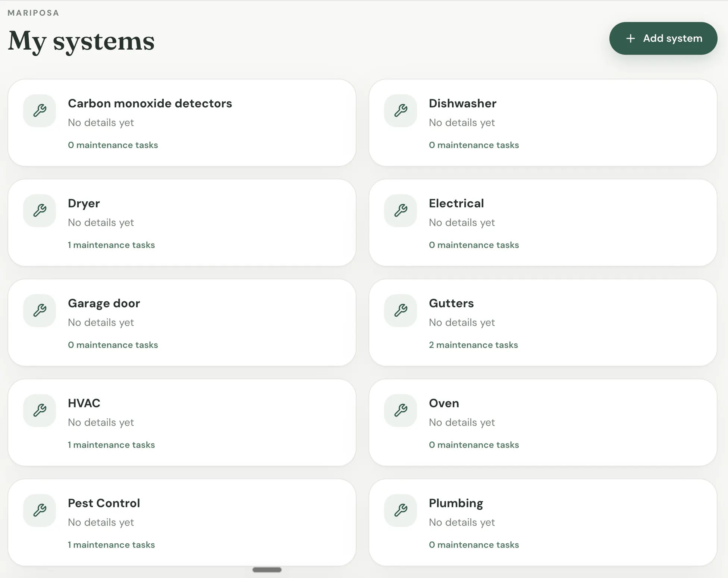Click the wrench icon on Pest Control card
The width and height of the screenshot is (728, 578).
pos(40,511)
